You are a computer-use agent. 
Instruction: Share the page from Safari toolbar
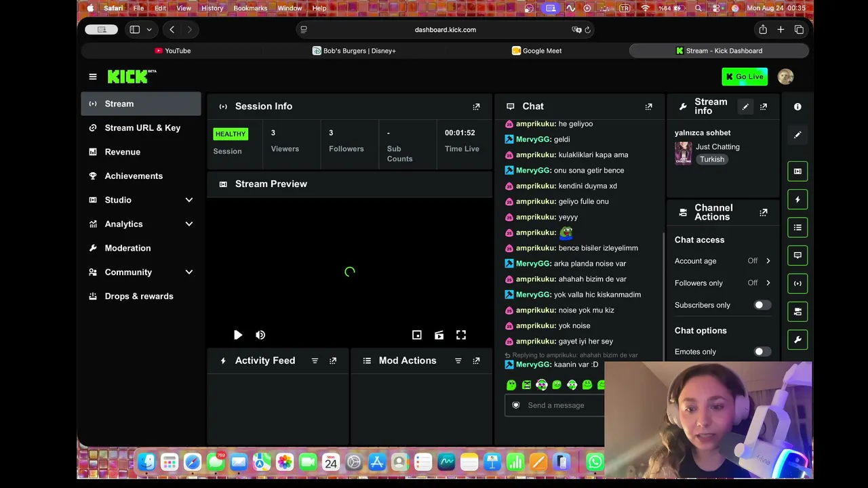click(763, 30)
